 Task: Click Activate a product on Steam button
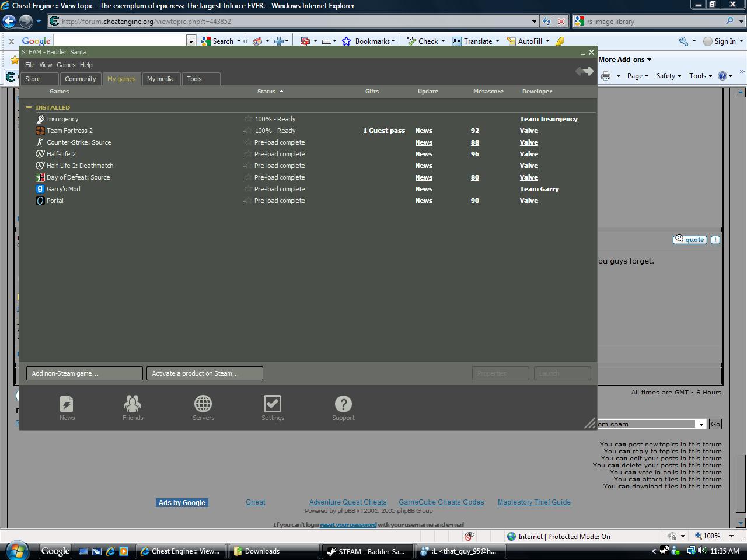(x=205, y=373)
